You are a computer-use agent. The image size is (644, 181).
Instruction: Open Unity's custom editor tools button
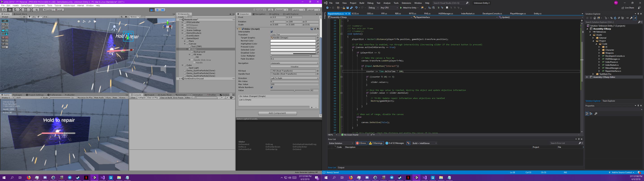[36, 10]
